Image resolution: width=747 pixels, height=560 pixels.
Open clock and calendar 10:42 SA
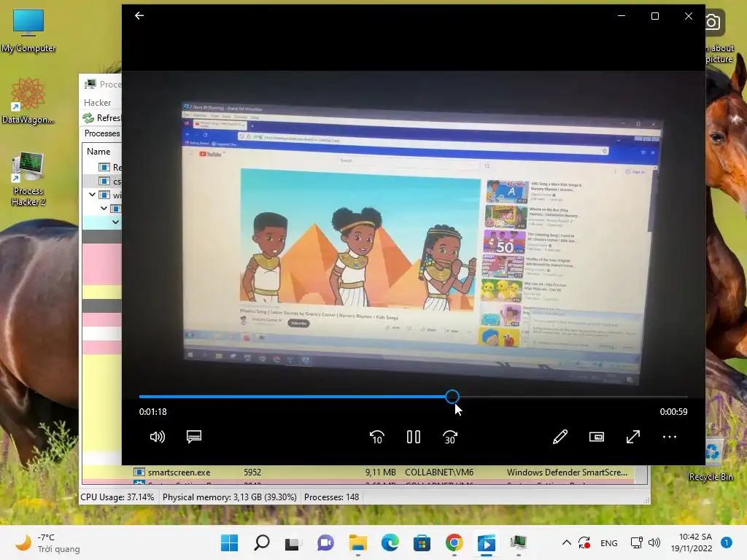(692, 542)
